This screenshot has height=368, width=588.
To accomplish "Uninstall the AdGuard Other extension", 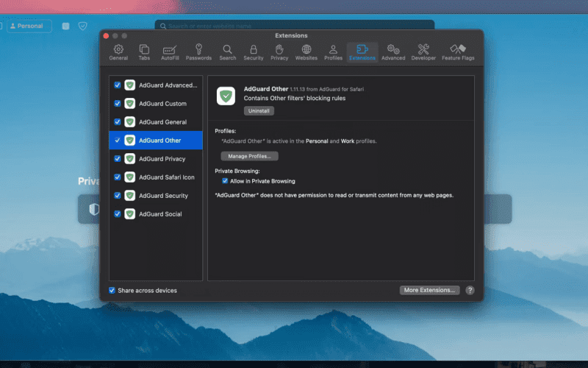I will click(x=259, y=111).
